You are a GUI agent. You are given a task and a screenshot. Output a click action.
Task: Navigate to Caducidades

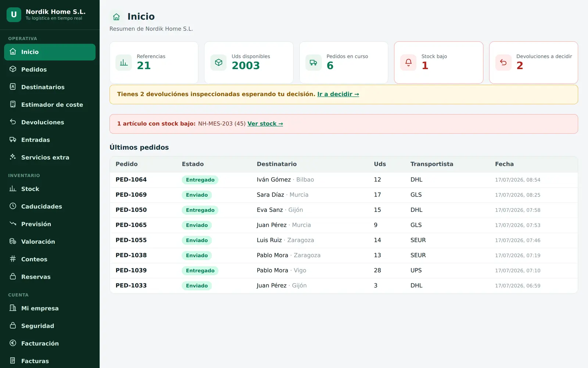[x=50, y=206]
